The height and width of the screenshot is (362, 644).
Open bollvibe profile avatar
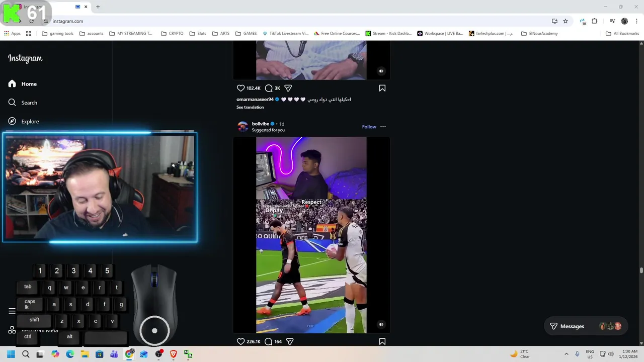click(243, 127)
